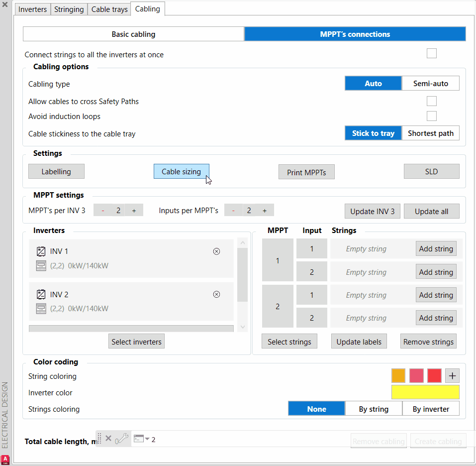The width and height of the screenshot is (476, 466).
Task: Remove INV 2 using its circled X icon
Action: tap(216, 294)
